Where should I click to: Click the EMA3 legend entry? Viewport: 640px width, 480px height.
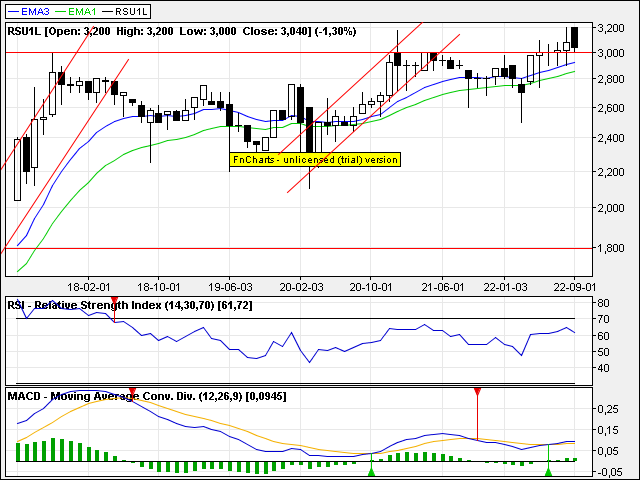pos(29,11)
